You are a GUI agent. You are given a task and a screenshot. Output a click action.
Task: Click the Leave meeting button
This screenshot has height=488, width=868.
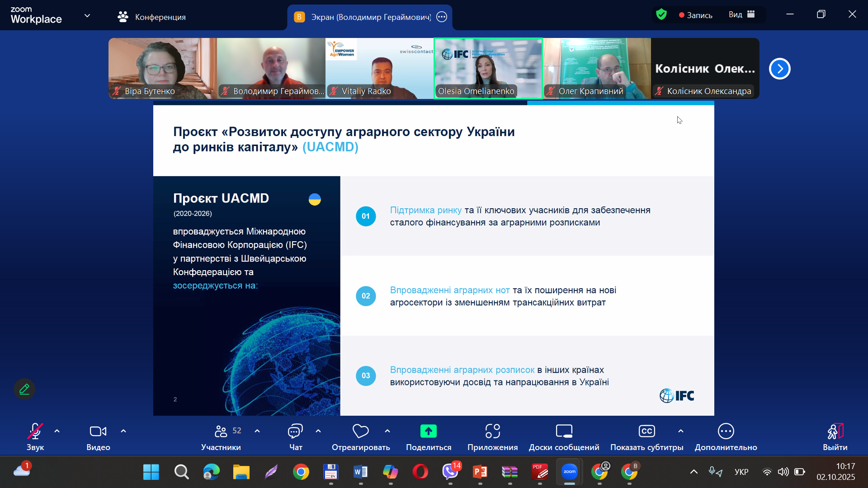835,432
